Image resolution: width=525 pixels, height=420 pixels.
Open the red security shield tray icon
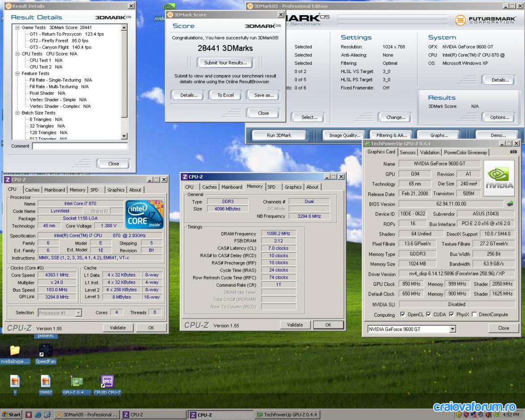[466, 415]
